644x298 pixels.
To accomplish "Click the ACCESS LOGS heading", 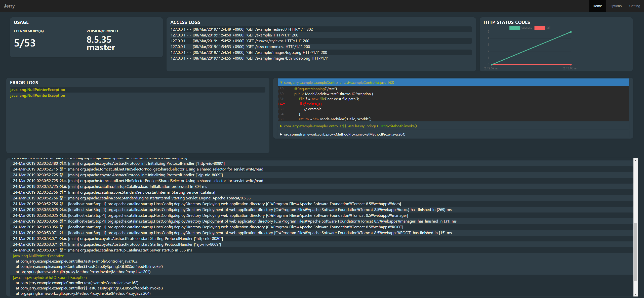I will (185, 22).
